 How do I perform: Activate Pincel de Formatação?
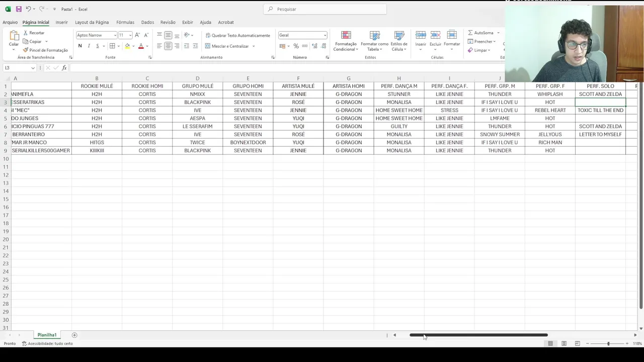[45, 50]
